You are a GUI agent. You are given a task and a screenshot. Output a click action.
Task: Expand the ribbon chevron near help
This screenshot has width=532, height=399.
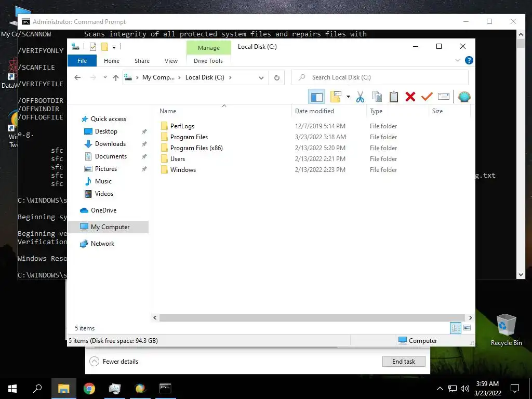457,60
